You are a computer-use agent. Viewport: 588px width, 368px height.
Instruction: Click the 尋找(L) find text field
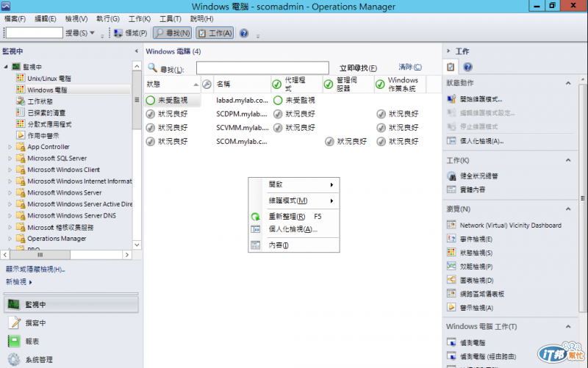(262, 68)
